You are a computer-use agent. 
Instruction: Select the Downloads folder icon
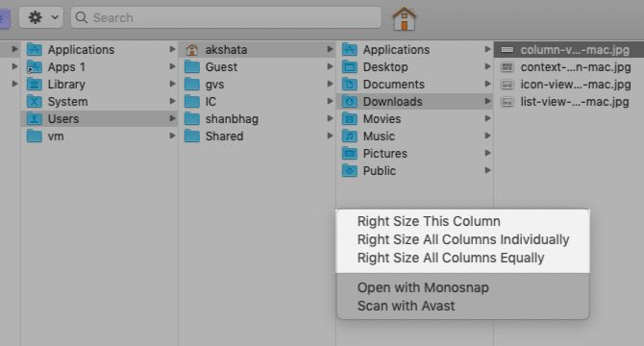[350, 101]
